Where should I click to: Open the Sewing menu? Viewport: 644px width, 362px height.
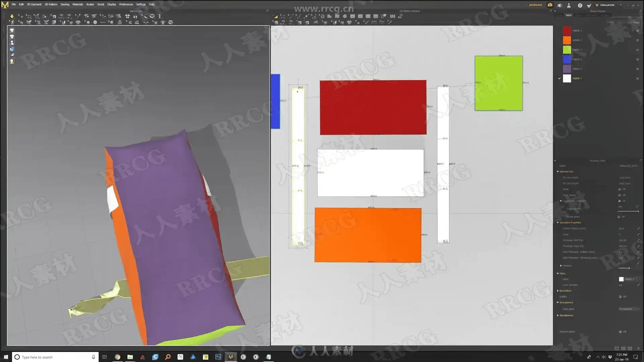click(x=65, y=4)
